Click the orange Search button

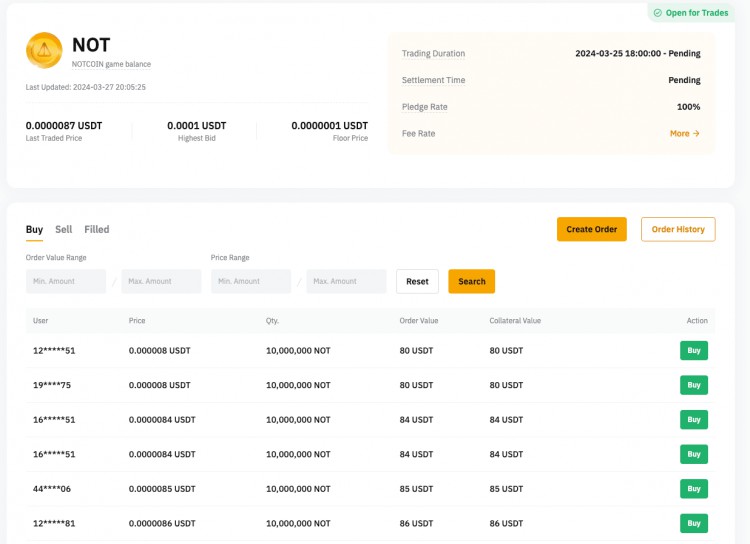click(x=472, y=281)
